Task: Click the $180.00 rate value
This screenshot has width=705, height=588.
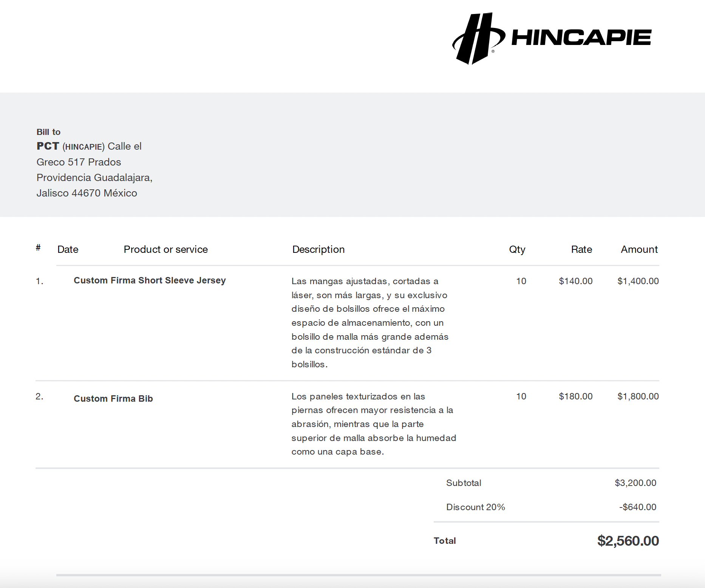Action: pos(576,396)
